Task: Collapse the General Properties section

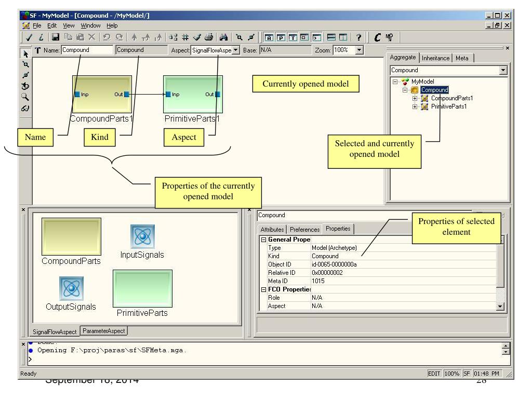Action: click(263, 240)
